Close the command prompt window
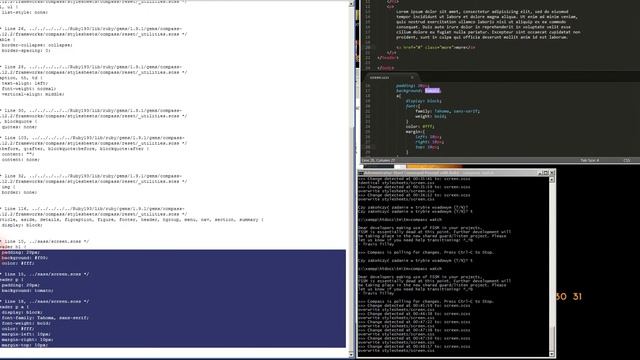The width and height of the screenshot is (640, 360). pyautogui.click(x=552, y=173)
